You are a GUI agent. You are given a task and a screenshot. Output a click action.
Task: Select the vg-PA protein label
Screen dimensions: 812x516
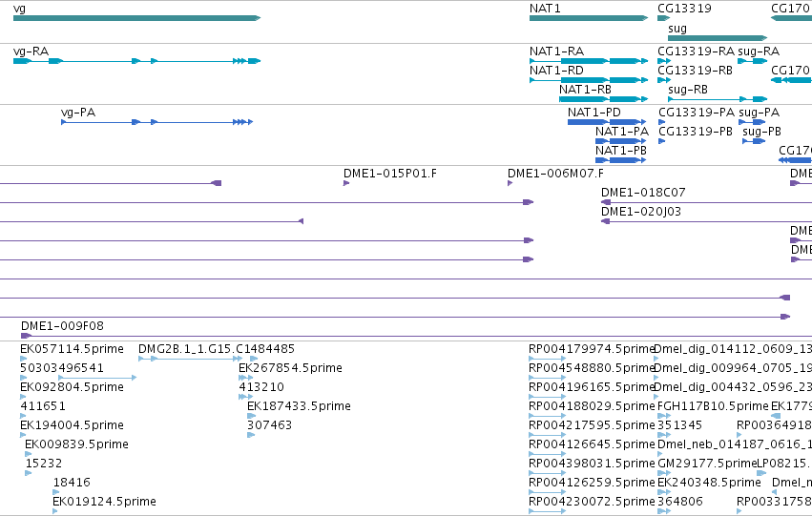point(78,113)
